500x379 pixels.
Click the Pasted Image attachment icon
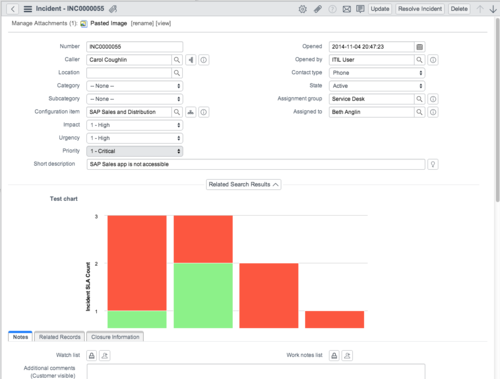coord(84,24)
